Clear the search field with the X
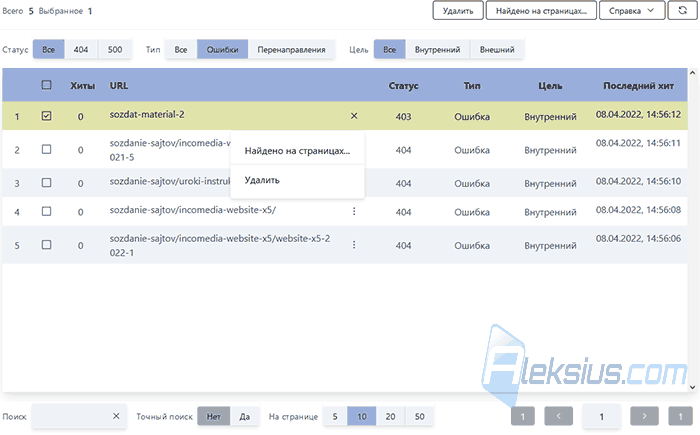 pyautogui.click(x=116, y=416)
